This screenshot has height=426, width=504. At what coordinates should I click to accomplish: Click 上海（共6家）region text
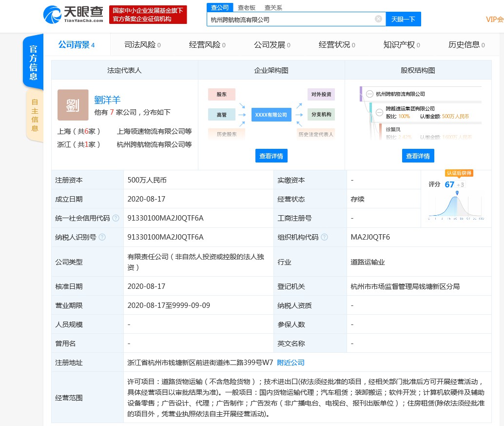[79, 131]
